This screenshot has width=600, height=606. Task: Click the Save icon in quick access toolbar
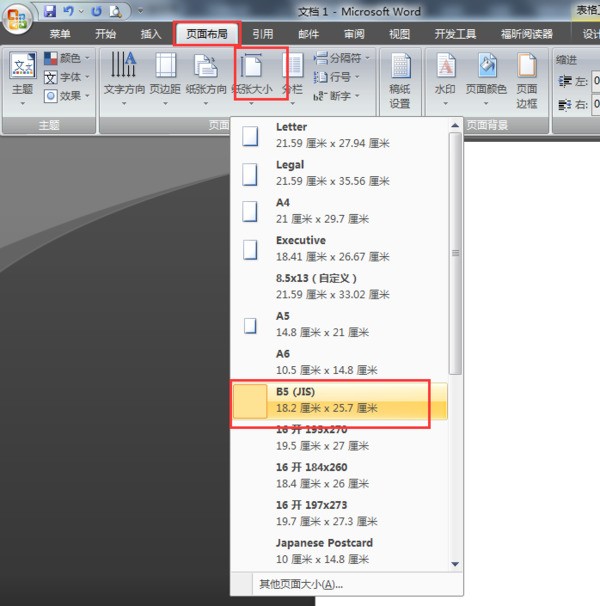(49, 12)
